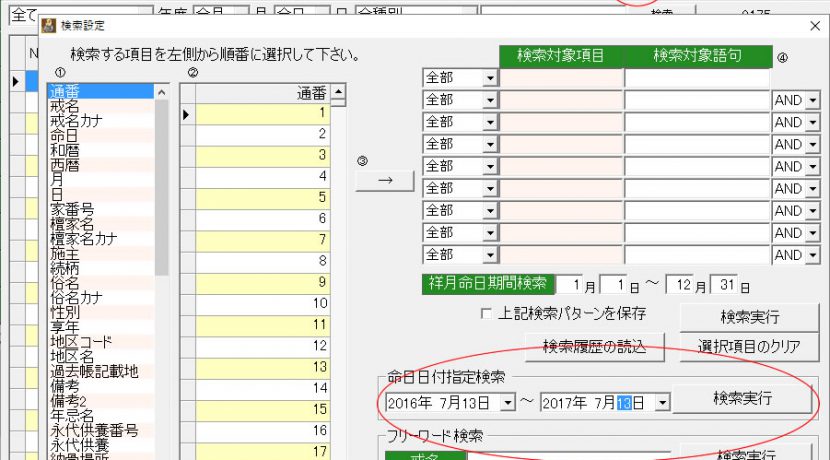Select 地区名 in the item list
Screen dimensions: 830x460
(101, 357)
